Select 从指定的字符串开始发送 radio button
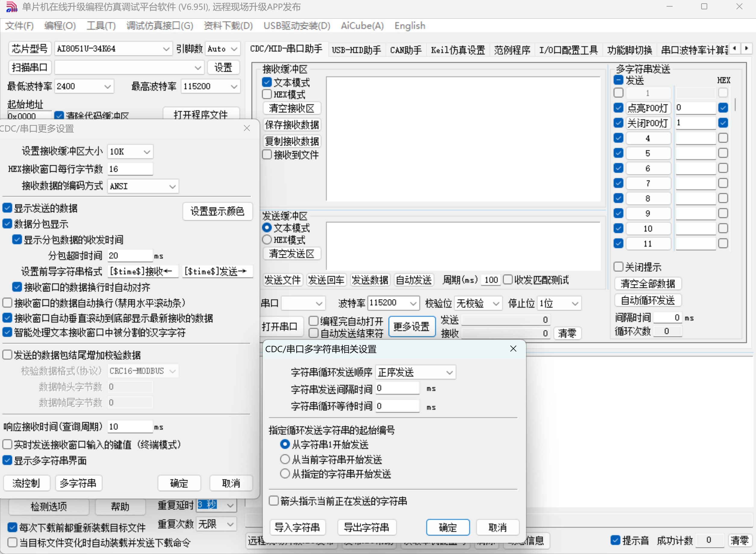 click(285, 474)
